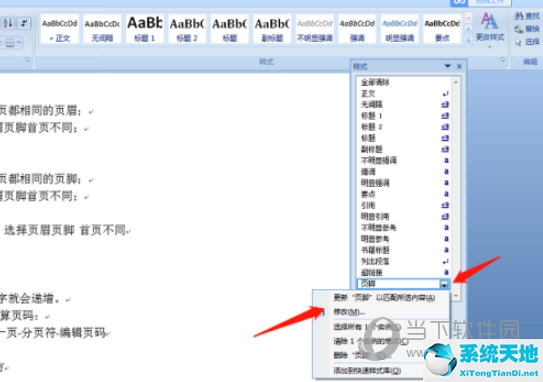Click the paragraph mark icon beside 列出段落

(x=446, y=261)
